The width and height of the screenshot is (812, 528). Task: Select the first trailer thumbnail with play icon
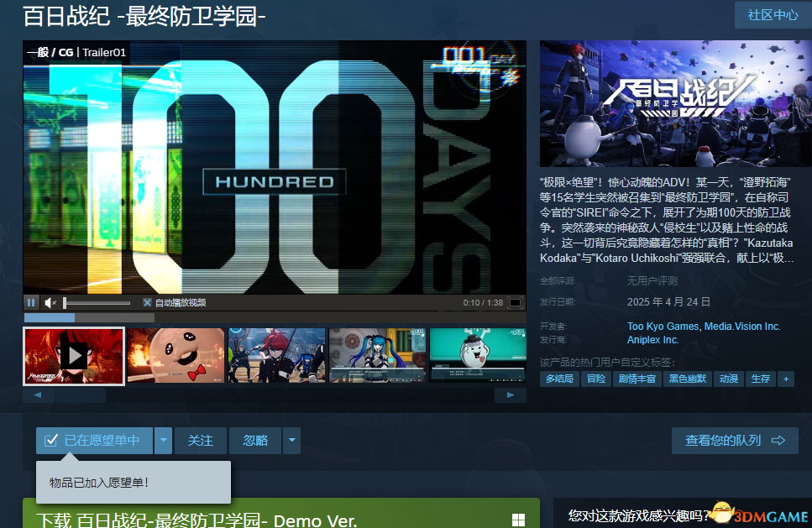pos(74,356)
